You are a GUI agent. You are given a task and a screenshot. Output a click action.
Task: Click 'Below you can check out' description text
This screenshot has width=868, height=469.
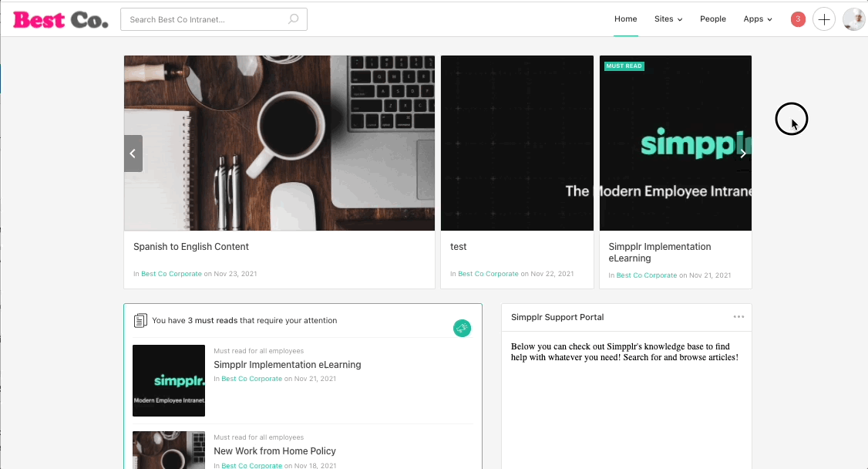(624, 353)
